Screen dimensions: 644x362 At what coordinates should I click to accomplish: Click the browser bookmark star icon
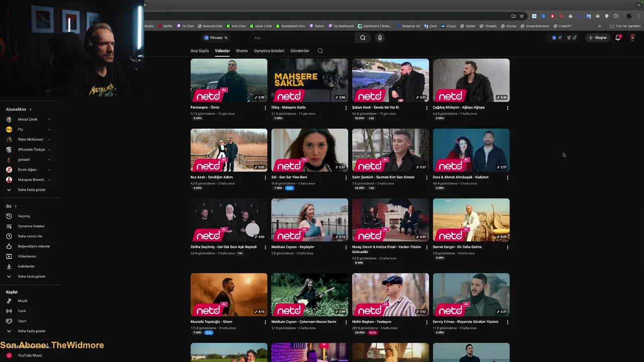coord(522,16)
